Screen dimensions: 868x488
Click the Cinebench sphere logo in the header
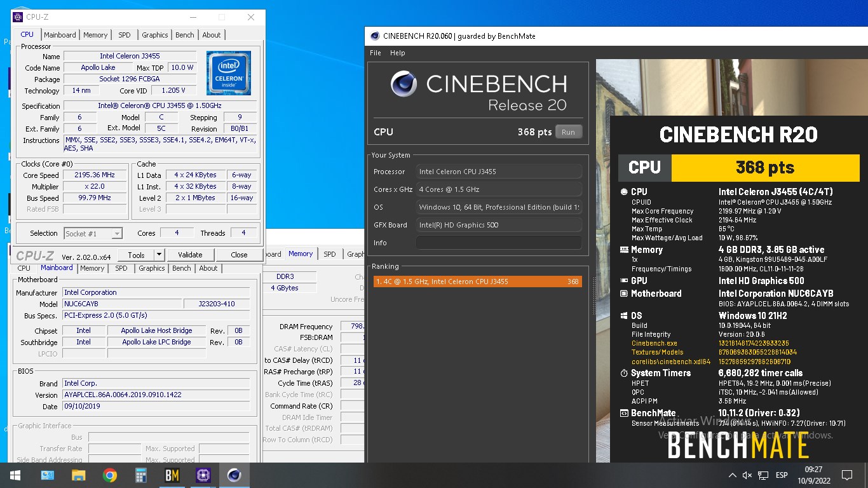point(403,85)
